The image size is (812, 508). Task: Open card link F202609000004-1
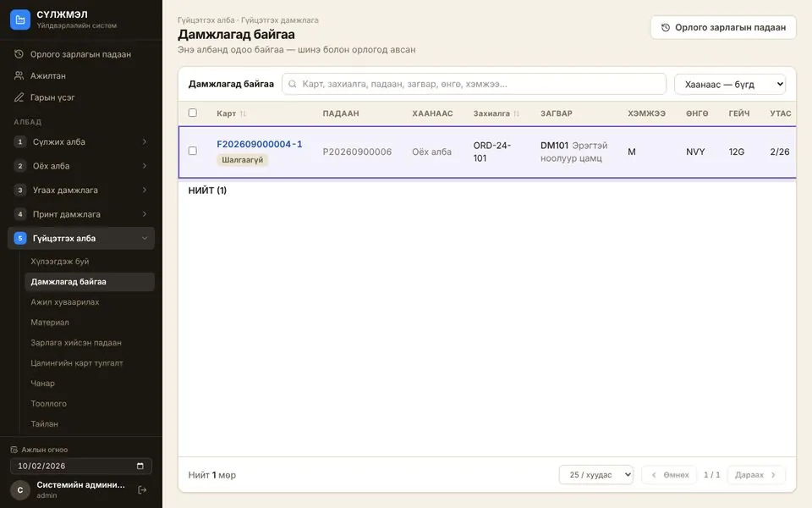[x=260, y=144]
